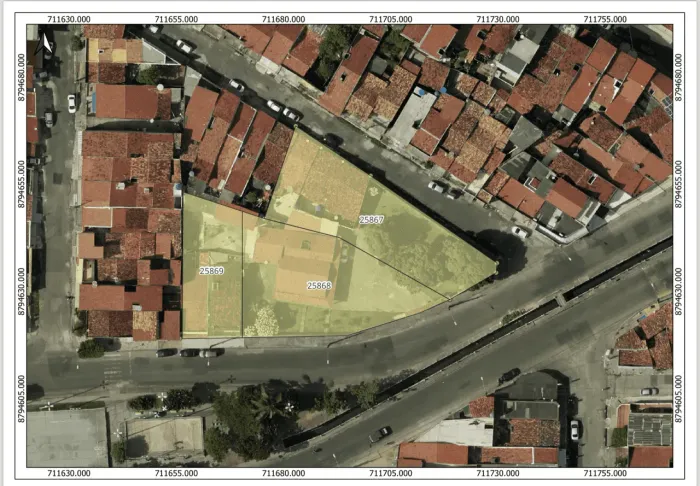This screenshot has height=486, width=700.
Task: Click left-border northing label 8794630.000
Action: pos(21,291)
